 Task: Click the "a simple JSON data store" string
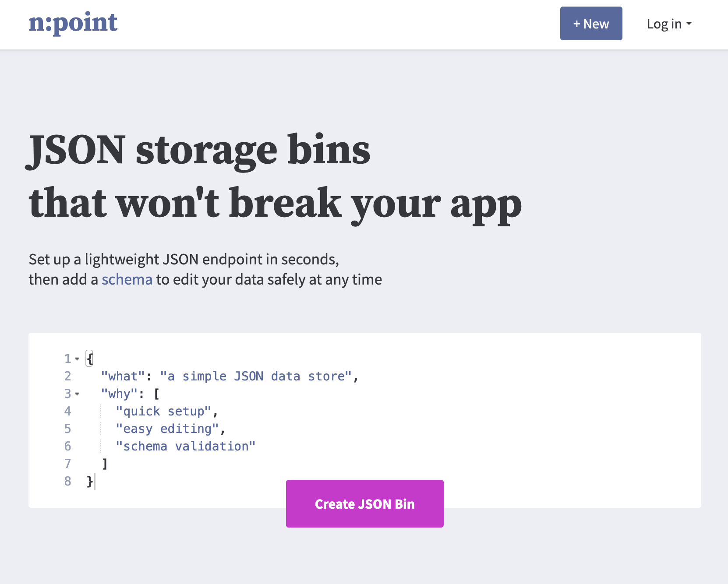point(256,376)
